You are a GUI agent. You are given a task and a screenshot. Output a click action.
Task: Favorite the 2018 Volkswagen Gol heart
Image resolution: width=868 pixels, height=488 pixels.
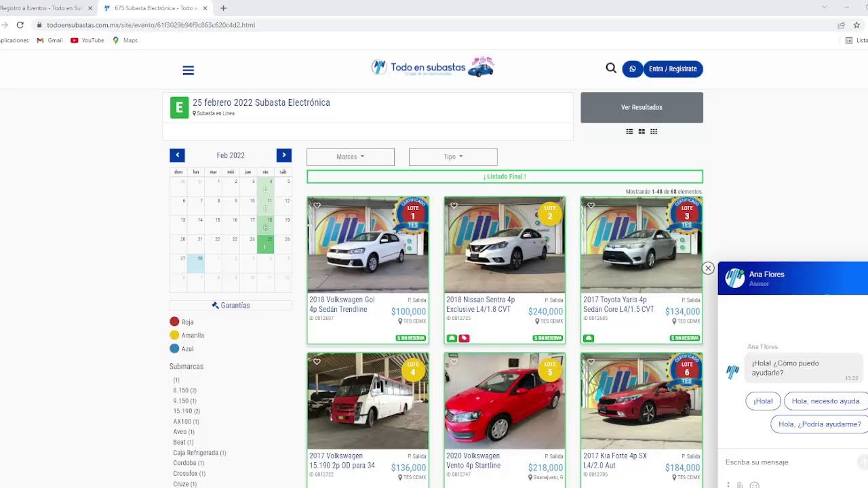click(317, 205)
